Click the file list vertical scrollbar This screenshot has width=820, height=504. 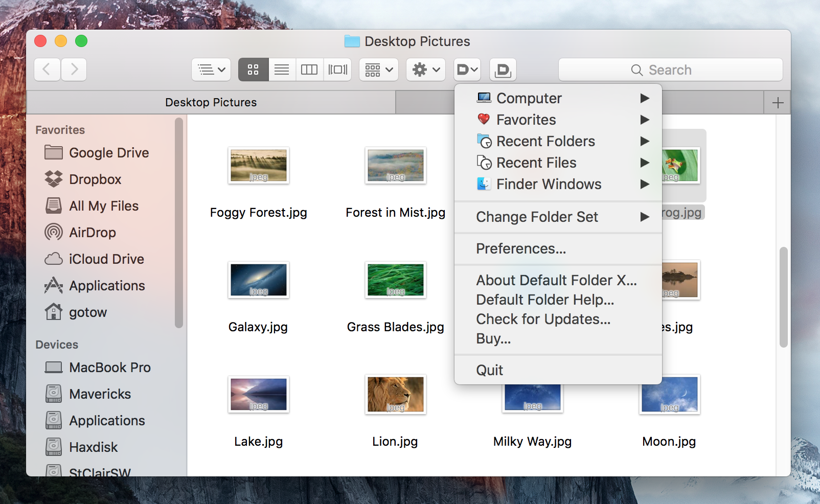click(x=783, y=297)
